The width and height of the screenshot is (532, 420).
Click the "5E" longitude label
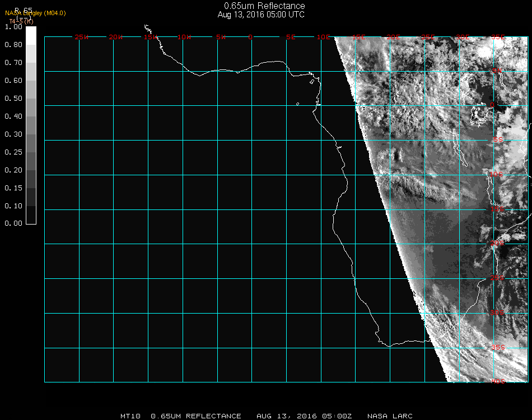click(291, 37)
